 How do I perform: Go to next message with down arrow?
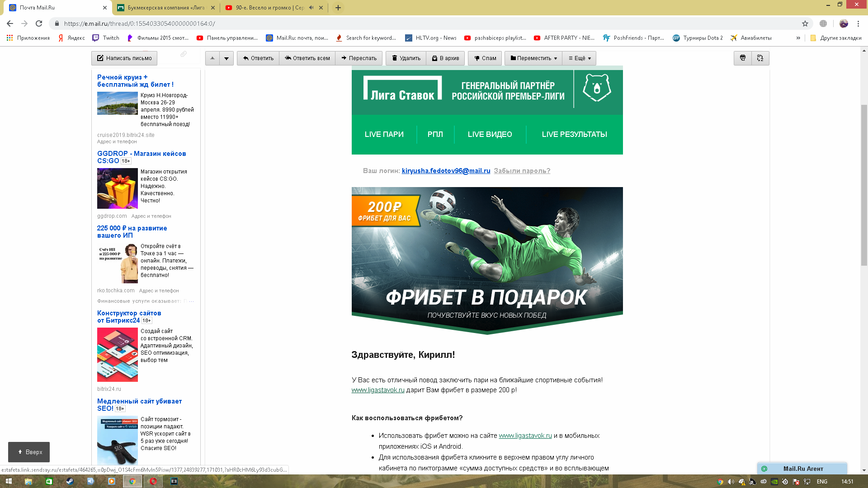pyautogui.click(x=226, y=58)
